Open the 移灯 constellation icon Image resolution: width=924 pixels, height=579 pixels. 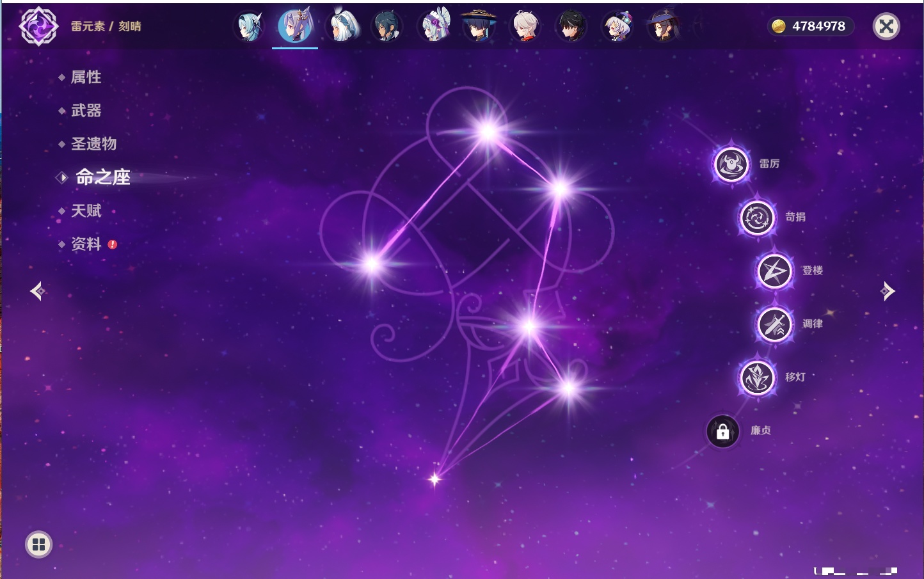[757, 377]
